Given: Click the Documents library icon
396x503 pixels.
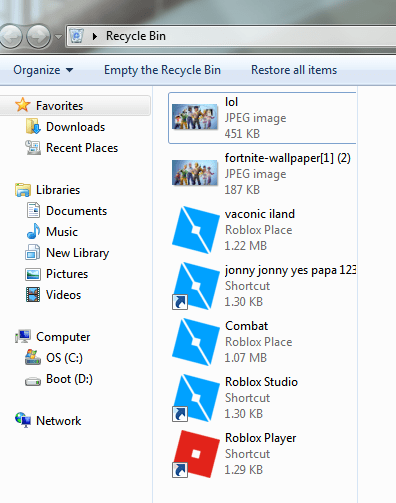Looking at the screenshot, I should point(33,210).
